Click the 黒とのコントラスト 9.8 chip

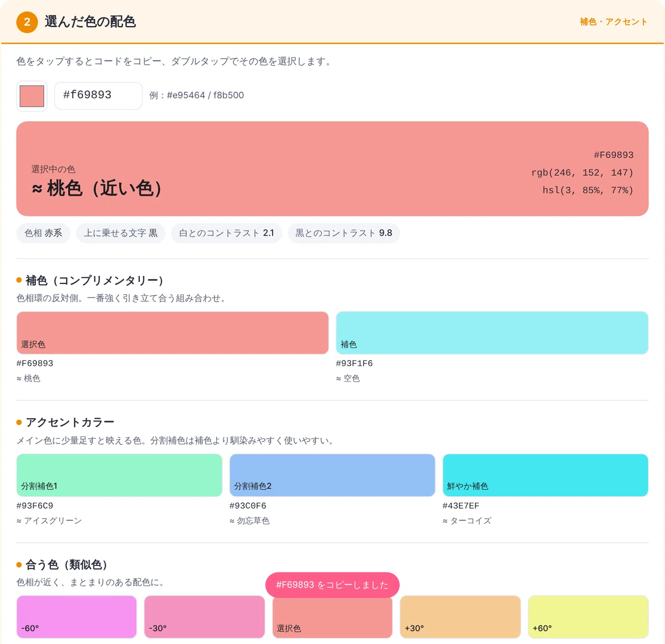tap(344, 233)
